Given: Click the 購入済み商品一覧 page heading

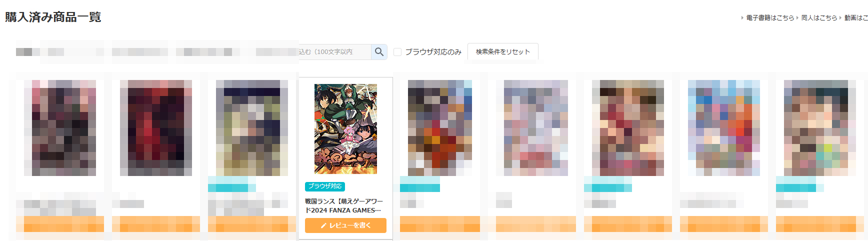Looking at the screenshot, I should point(53,17).
